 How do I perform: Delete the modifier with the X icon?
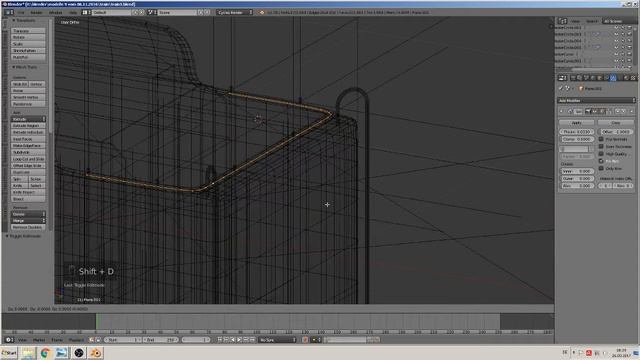pos(631,111)
